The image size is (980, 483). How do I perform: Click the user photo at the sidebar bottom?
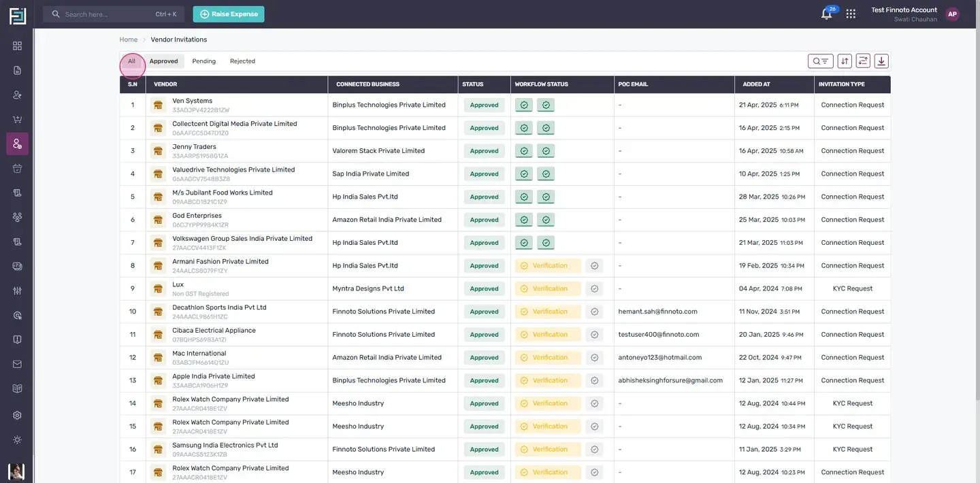[x=16, y=471]
